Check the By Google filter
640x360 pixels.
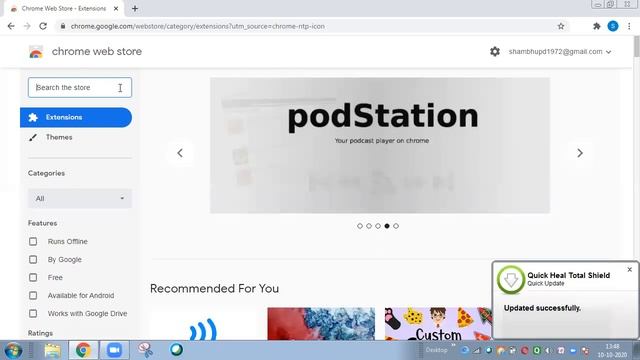tap(33, 260)
